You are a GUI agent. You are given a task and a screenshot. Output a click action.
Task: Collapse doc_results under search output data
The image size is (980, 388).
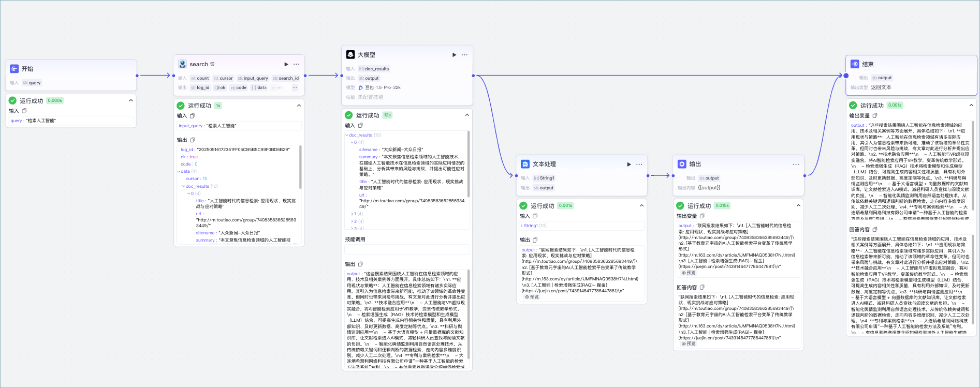click(183, 186)
